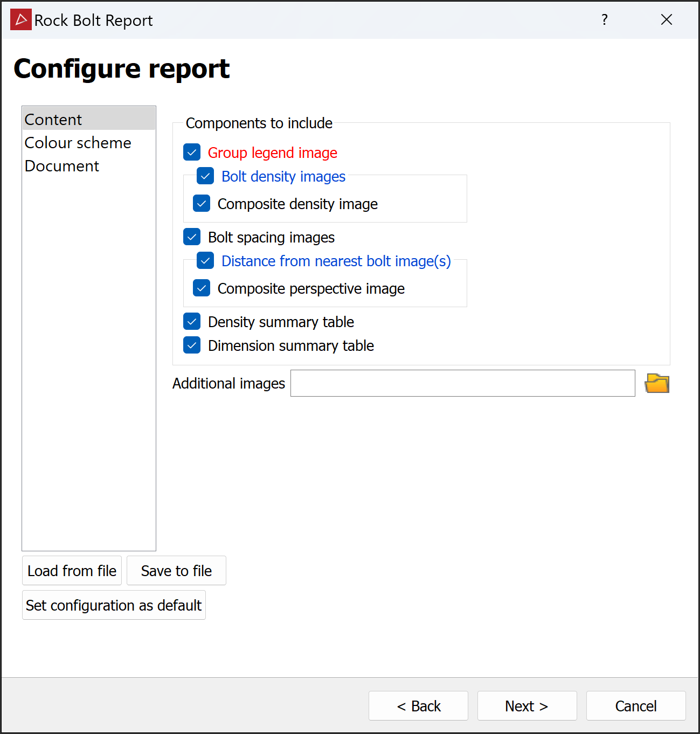Image resolution: width=700 pixels, height=734 pixels.
Task: Uncheck Group legend image checkbox
Action: [192, 153]
